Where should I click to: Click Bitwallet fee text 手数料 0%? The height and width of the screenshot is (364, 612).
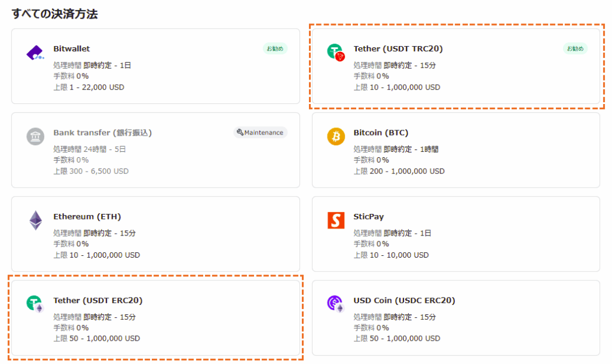(x=71, y=76)
